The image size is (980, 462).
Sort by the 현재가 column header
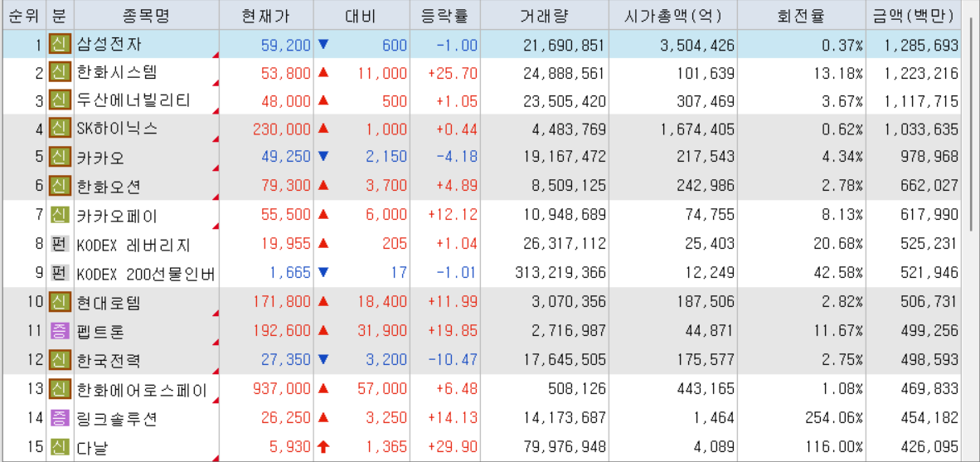(267, 16)
